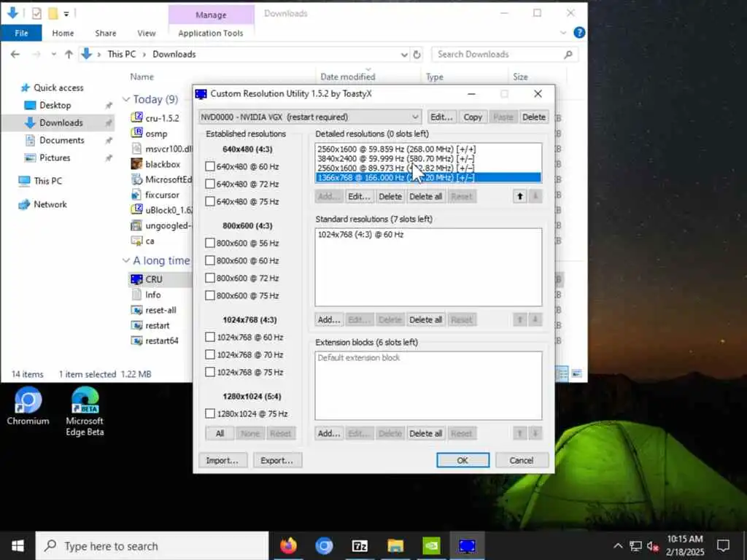Switch Explorer to details view
This screenshot has width=747, height=560.
click(x=562, y=374)
